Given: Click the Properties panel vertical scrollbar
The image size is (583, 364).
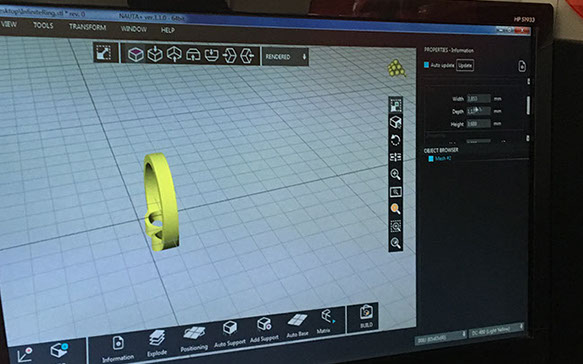Looking at the screenshot, I should pos(528,106).
